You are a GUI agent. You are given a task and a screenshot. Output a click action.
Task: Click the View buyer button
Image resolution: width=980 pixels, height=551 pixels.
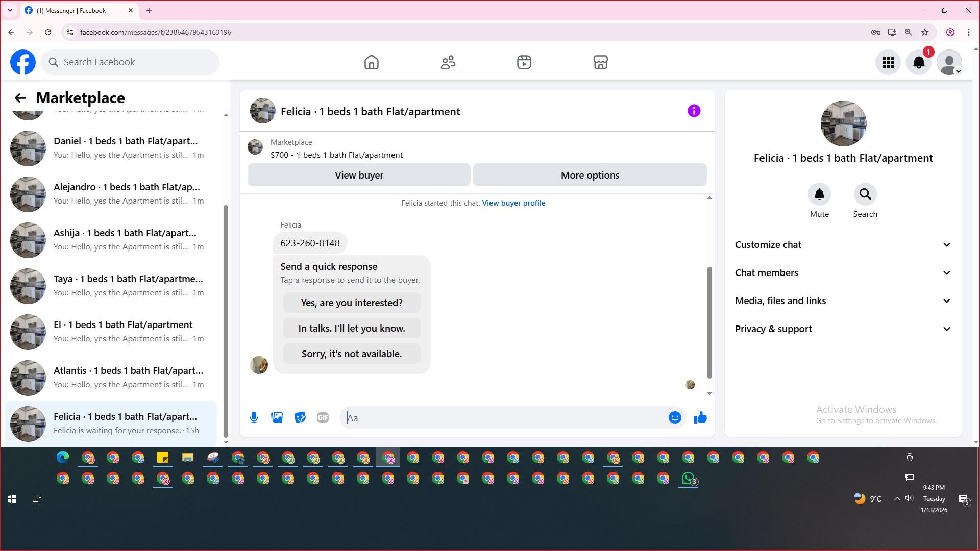(359, 175)
